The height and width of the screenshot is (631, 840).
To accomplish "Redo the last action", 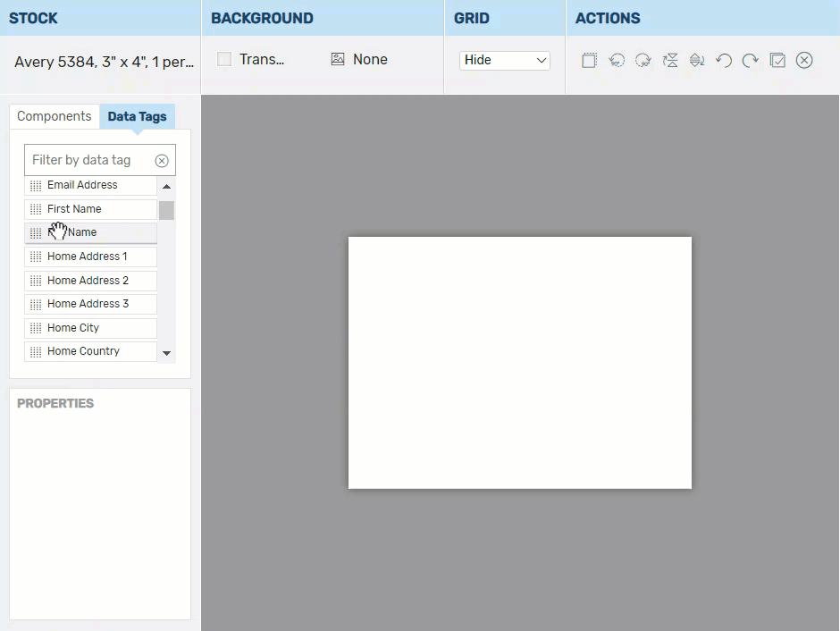I will (751, 60).
